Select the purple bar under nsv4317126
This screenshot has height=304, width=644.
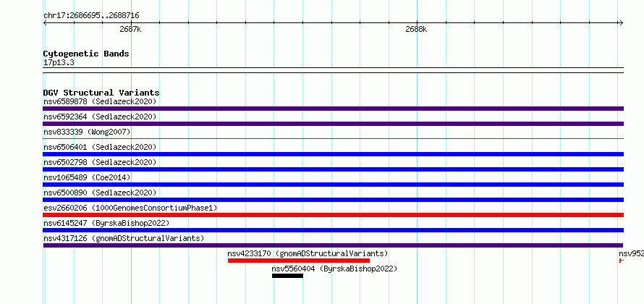click(333, 245)
